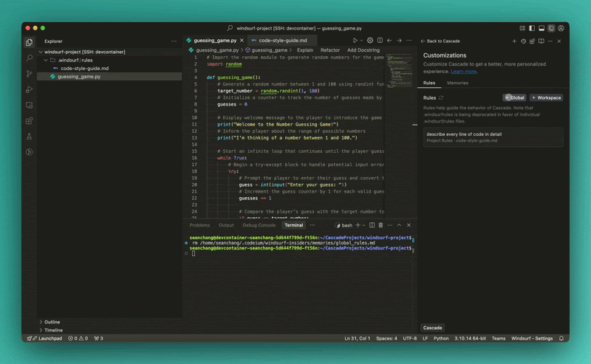Viewport: 591px width, 364px height.
Task: Toggle the primary side bar layout button
Action: (x=532, y=28)
